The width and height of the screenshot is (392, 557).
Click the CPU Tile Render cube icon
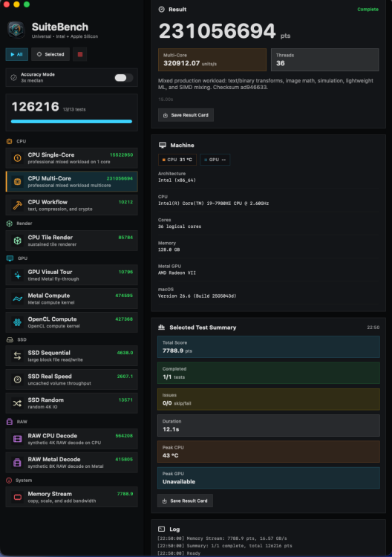tap(17, 241)
